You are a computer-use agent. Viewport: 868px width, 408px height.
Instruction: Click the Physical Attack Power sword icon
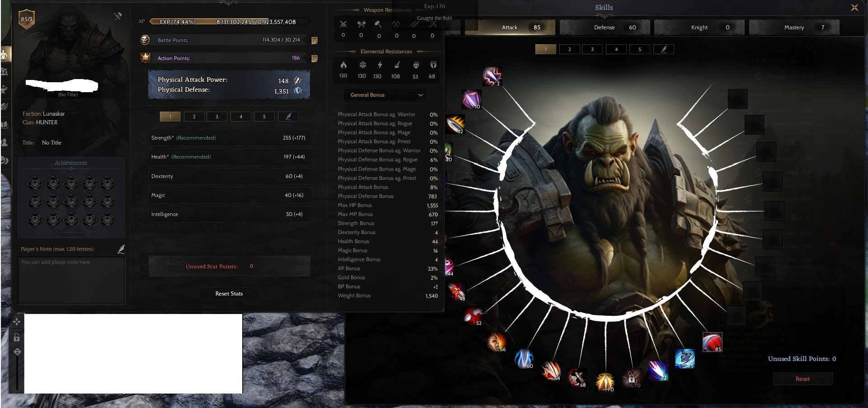point(297,80)
